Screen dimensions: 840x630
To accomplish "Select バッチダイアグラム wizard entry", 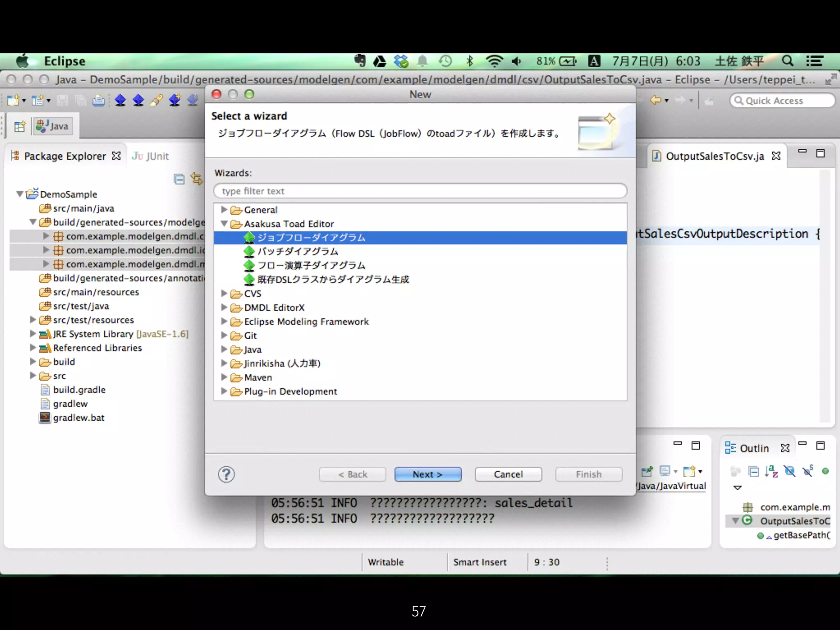I will pos(298,251).
